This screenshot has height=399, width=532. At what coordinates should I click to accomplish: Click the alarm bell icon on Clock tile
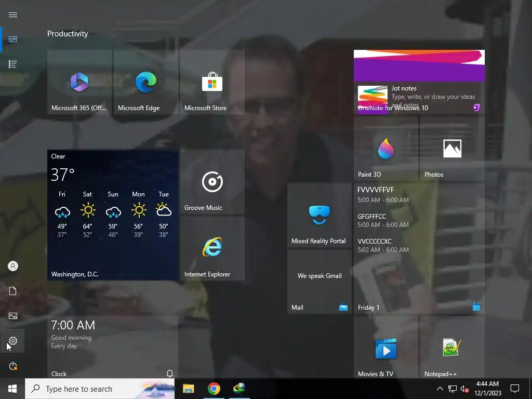coord(170,374)
